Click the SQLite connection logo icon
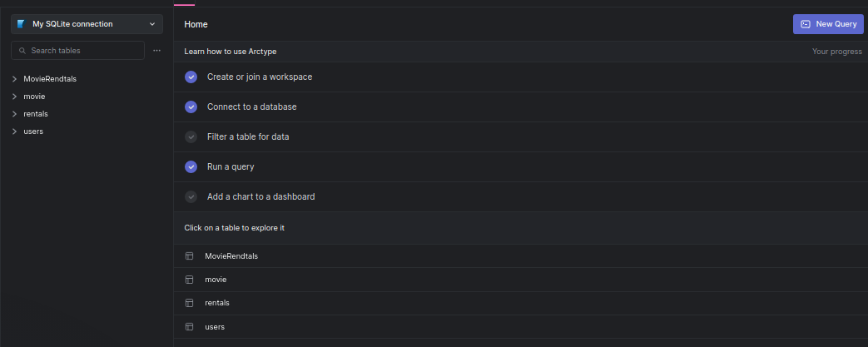The width and height of the screenshot is (868, 347). [21, 24]
